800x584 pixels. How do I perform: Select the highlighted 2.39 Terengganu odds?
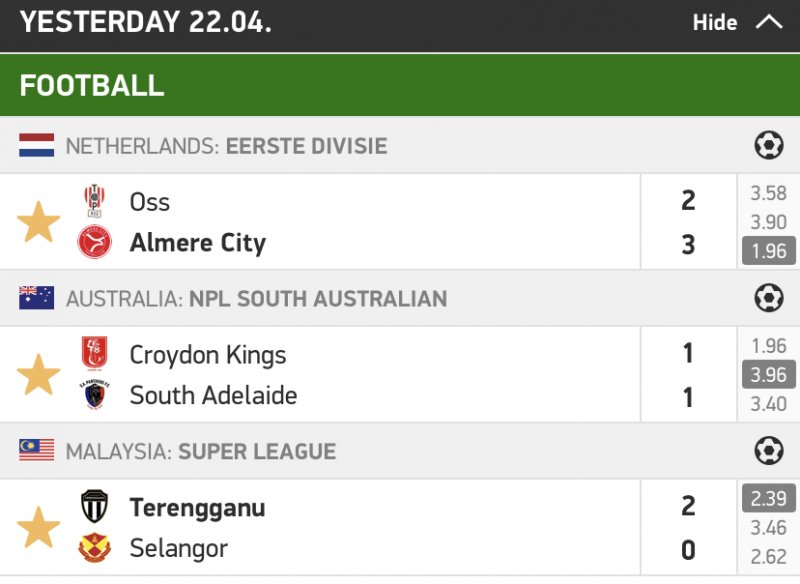click(768, 498)
